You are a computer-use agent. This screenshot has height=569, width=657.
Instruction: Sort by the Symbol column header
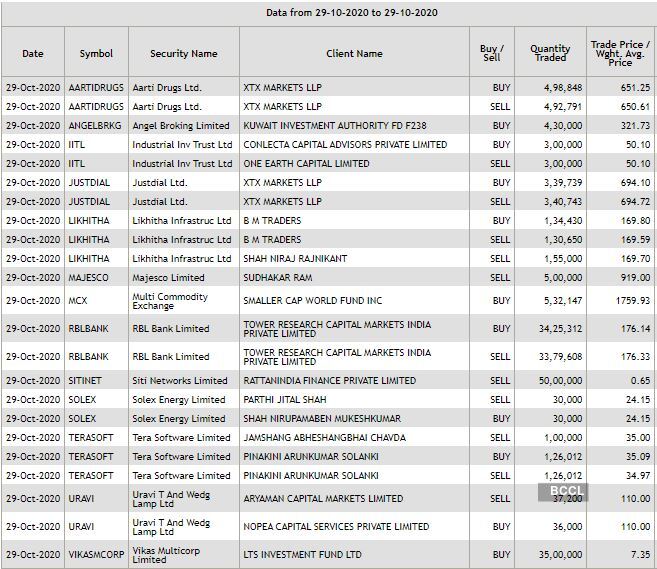96,53
